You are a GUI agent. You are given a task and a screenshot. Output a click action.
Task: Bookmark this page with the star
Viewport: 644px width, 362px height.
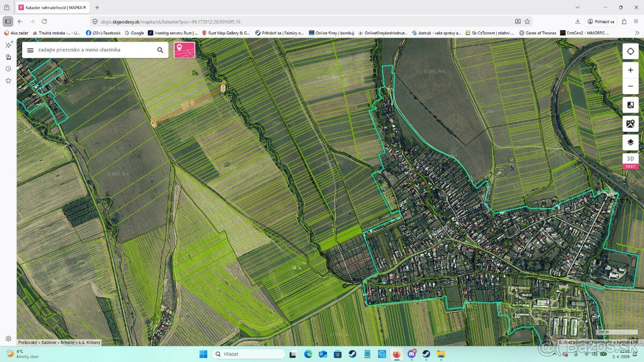point(528,21)
